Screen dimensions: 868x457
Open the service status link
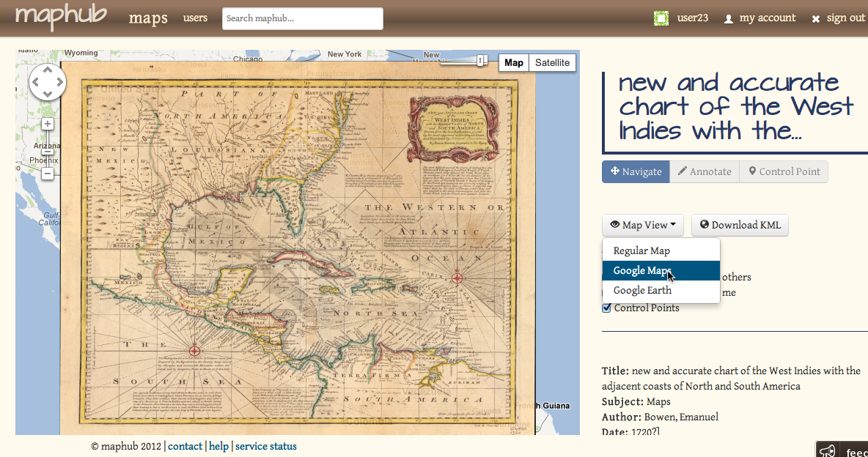[265, 446]
